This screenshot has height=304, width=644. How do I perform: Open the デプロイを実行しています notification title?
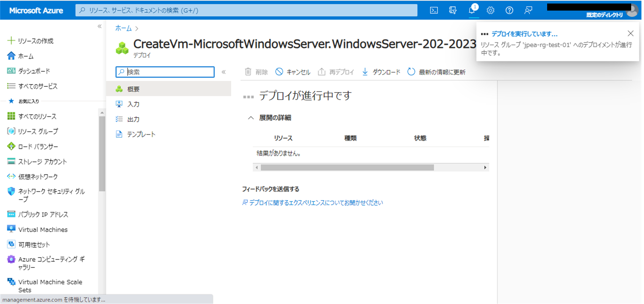524,34
